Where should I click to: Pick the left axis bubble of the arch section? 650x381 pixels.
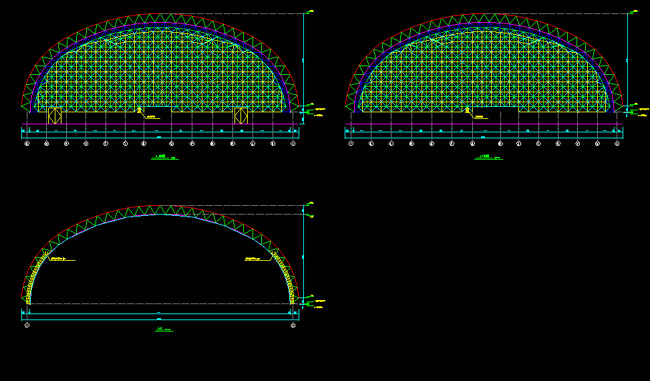point(27,325)
